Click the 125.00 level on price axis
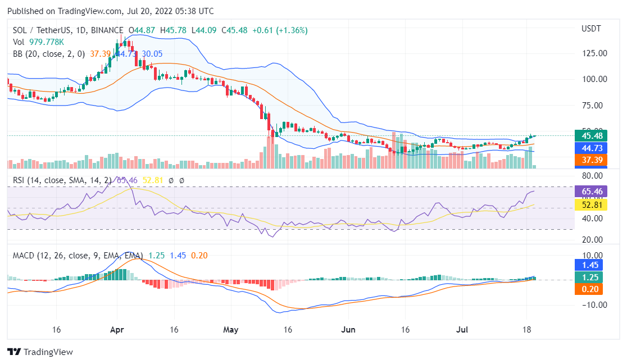This screenshot has height=364, width=627. 594,53
